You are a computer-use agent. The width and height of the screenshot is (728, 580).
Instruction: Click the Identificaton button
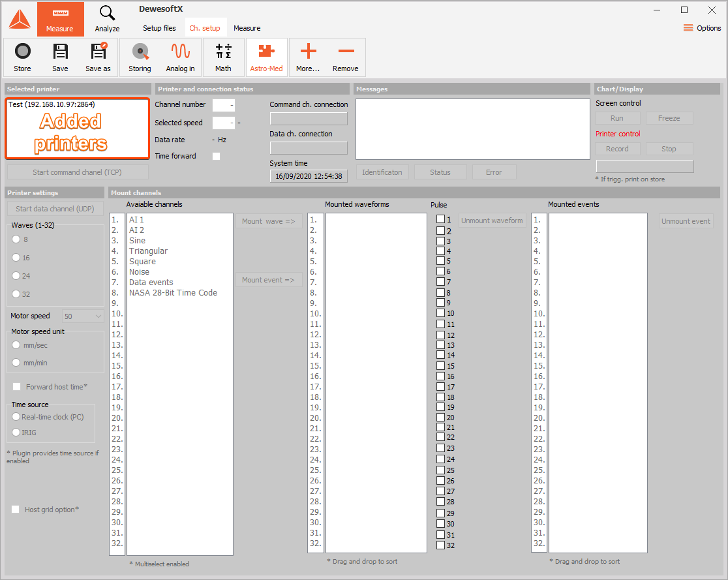pyautogui.click(x=382, y=172)
